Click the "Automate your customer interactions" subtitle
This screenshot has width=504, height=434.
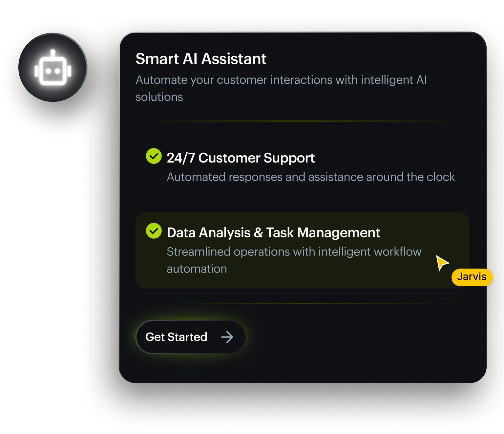coord(281,80)
